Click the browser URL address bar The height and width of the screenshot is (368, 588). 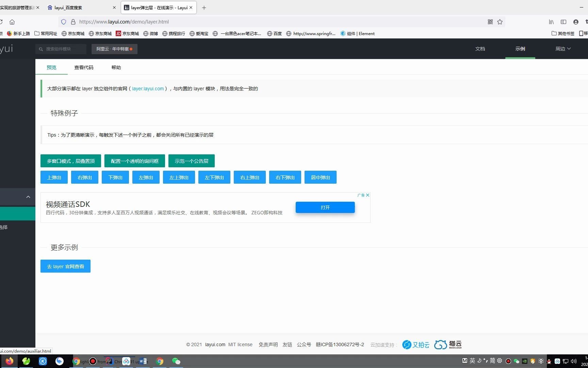coord(281,22)
